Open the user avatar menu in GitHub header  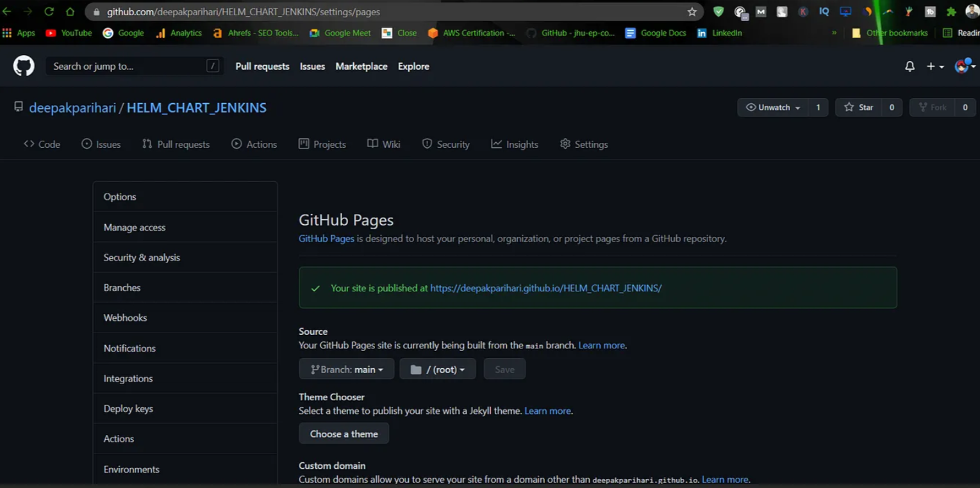click(x=965, y=66)
